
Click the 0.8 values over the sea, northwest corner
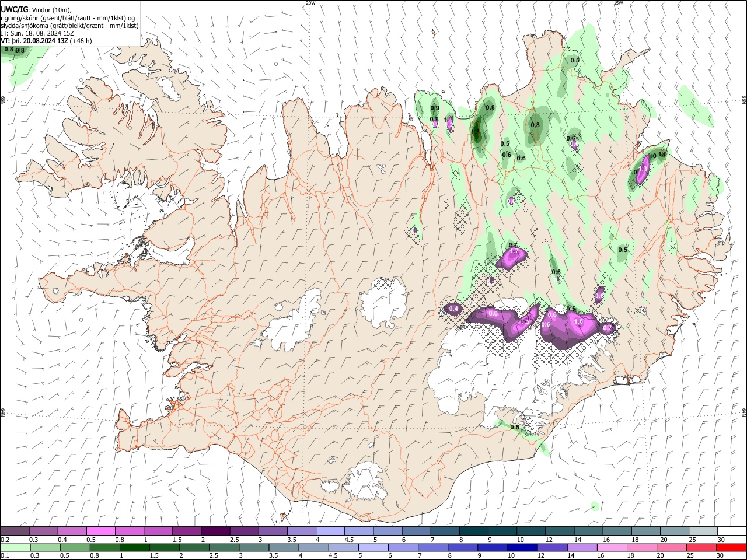[14, 50]
